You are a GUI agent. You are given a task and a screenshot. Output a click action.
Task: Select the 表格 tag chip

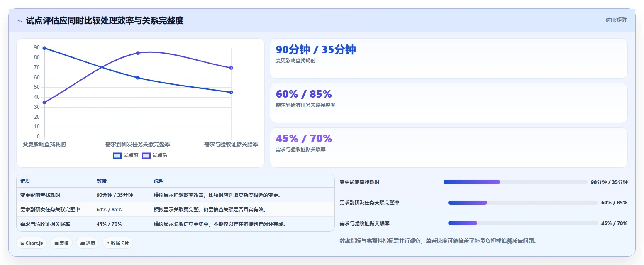click(61, 243)
